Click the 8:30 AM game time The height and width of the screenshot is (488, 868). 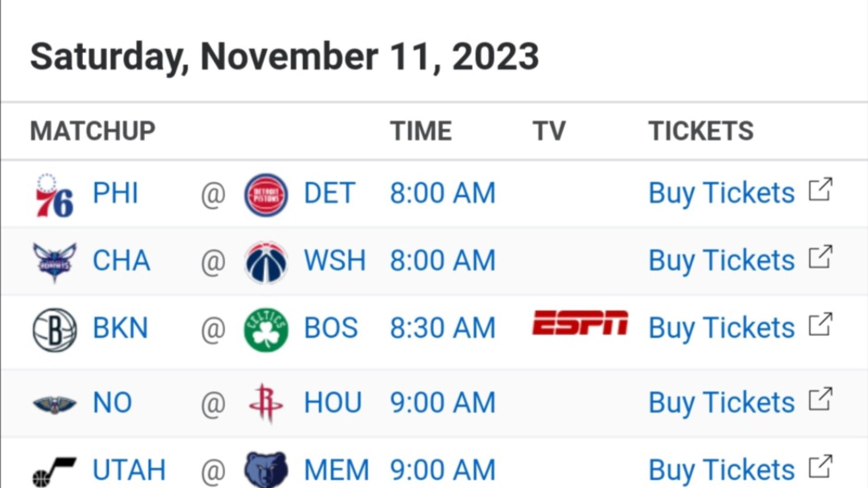point(443,328)
